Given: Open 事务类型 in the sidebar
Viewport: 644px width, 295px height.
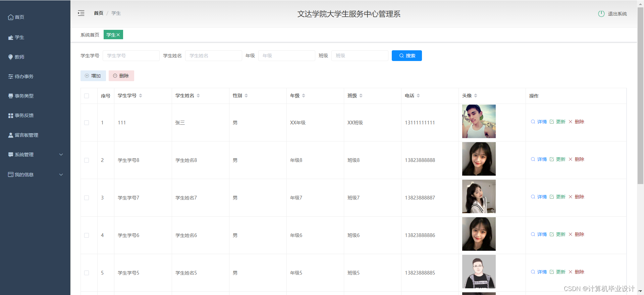Looking at the screenshot, I should pyautogui.click(x=35, y=96).
